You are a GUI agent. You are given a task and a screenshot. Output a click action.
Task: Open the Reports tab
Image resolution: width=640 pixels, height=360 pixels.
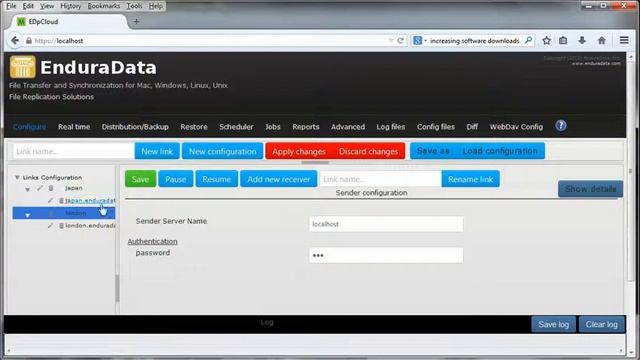point(306,127)
